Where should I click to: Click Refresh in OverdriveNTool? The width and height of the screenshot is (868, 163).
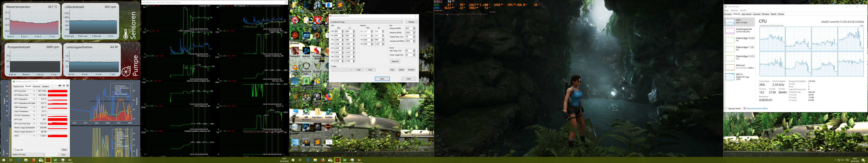[411, 22]
